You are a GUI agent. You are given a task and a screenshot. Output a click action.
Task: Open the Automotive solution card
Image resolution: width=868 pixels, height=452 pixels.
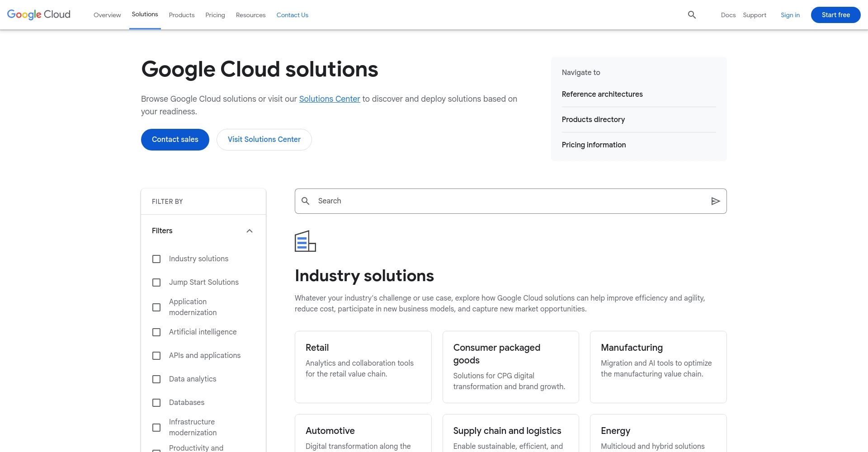363,433
